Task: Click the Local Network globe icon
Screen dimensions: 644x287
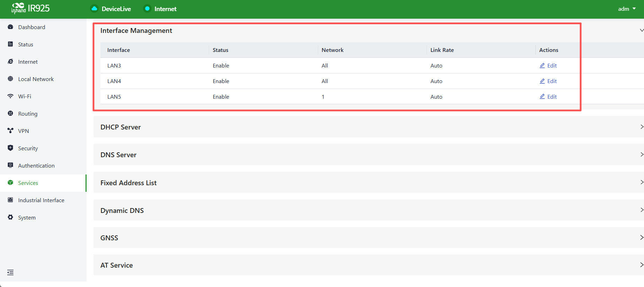Action: pos(10,79)
